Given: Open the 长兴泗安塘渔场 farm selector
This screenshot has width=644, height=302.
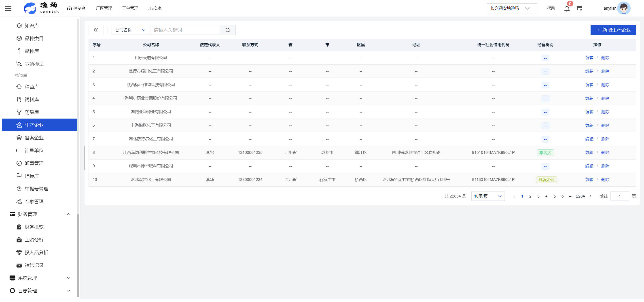Looking at the screenshot, I should point(511,8).
